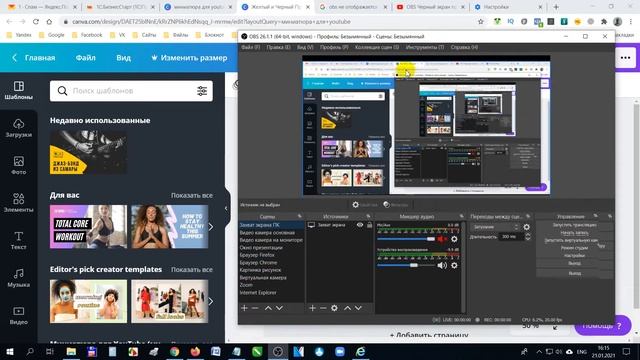640x360 pixels.
Task: Open the Видео sidebar section
Action: 18,316
